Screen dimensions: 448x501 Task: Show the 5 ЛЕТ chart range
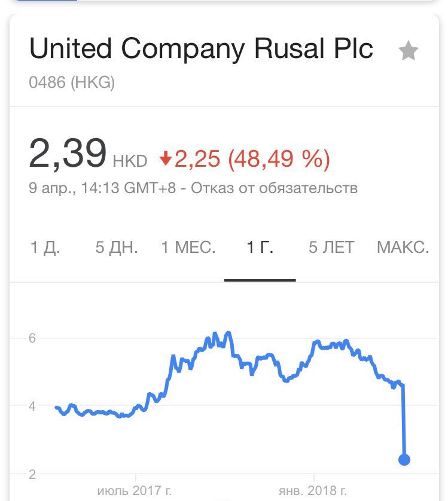coord(331,248)
